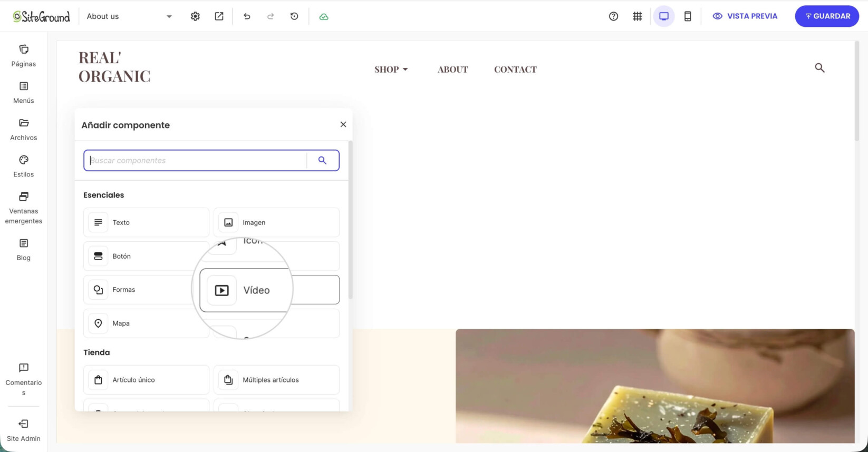Open the help question mark icon
The height and width of the screenshot is (452, 868).
tap(613, 16)
